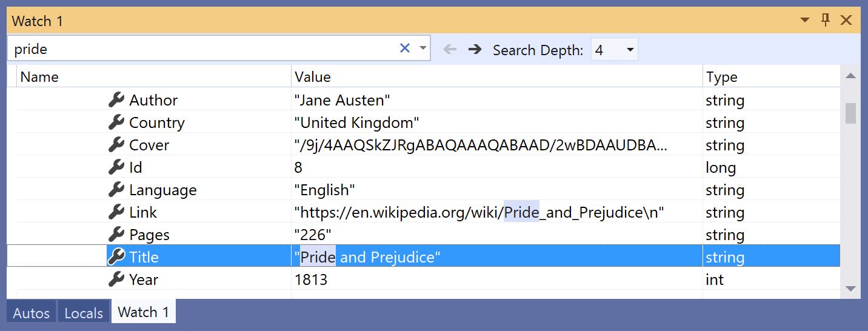This screenshot has height=331, width=868.
Task: Close the Watch 1 window
Action: click(x=846, y=21)
